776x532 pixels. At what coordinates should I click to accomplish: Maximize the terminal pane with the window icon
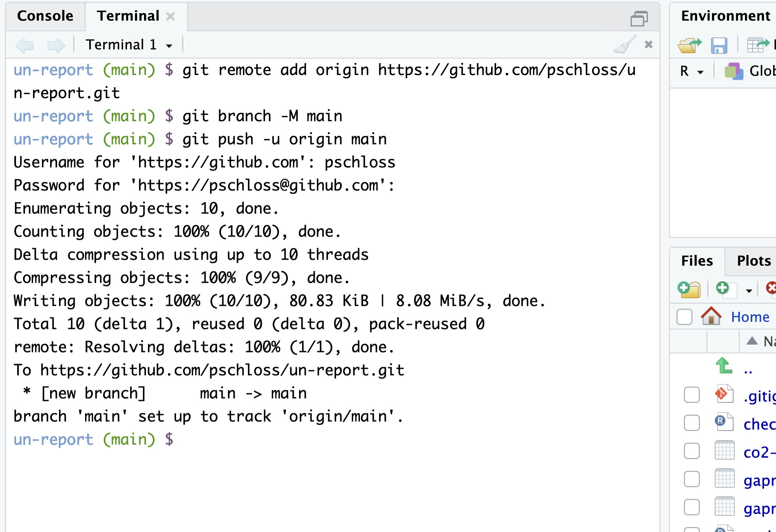(639, 18)
